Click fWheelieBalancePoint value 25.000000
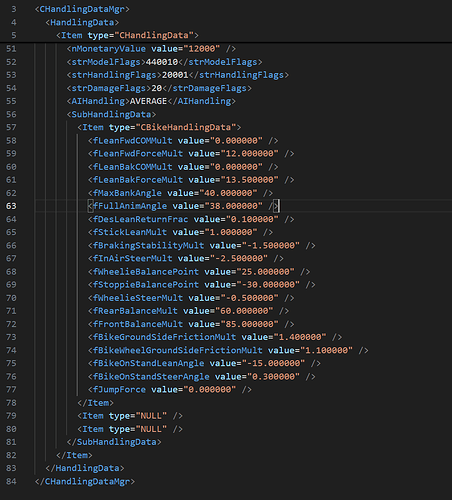This screenshot has height=500, width=452. click(266, 272)
